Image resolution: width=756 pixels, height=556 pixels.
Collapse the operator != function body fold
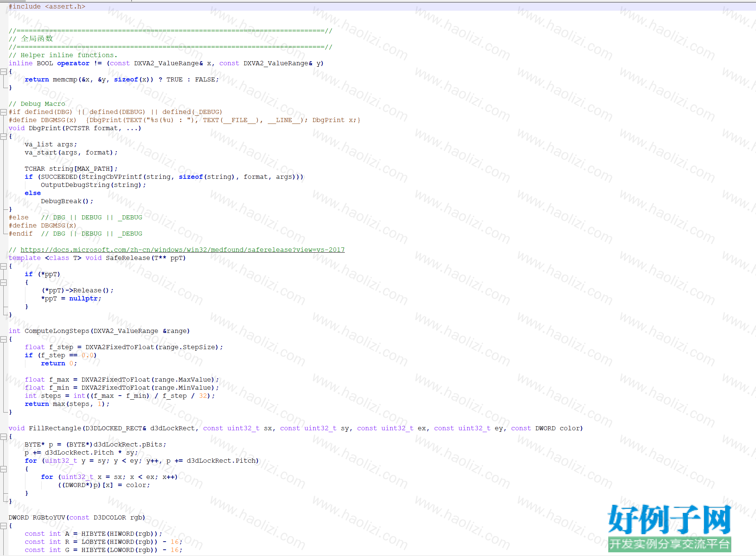coord(3,72)
